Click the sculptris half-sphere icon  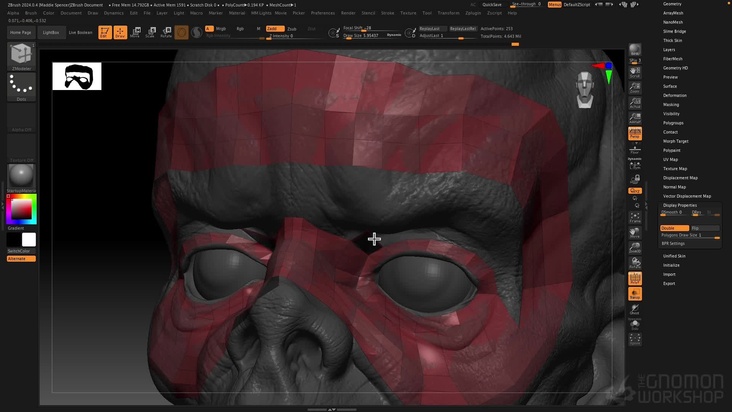197,32
